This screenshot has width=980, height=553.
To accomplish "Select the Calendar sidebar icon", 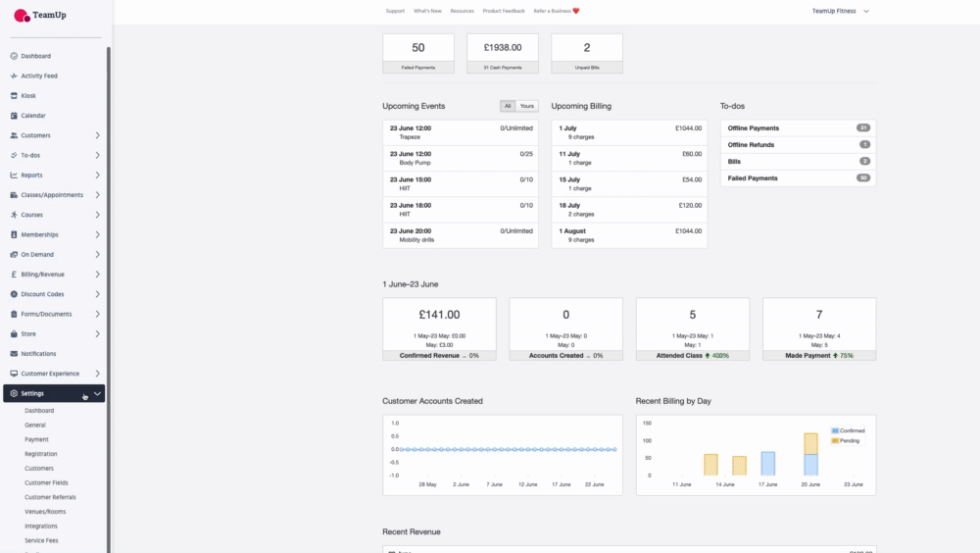I will point(13,116).
